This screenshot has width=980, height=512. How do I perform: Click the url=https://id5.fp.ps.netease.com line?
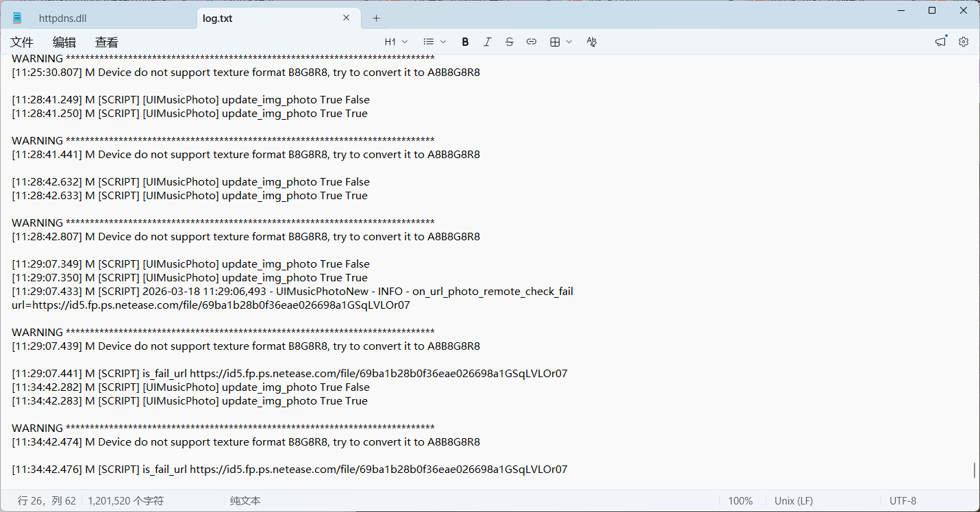pyautogui.click(x=211, y=305)
